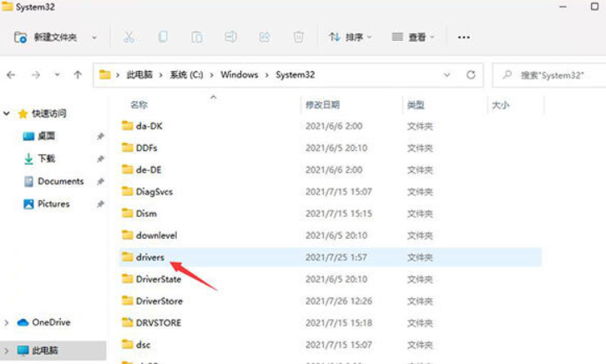
Task: Click the pin icon next to Desktop 桌面
Action: coord(100,136)
